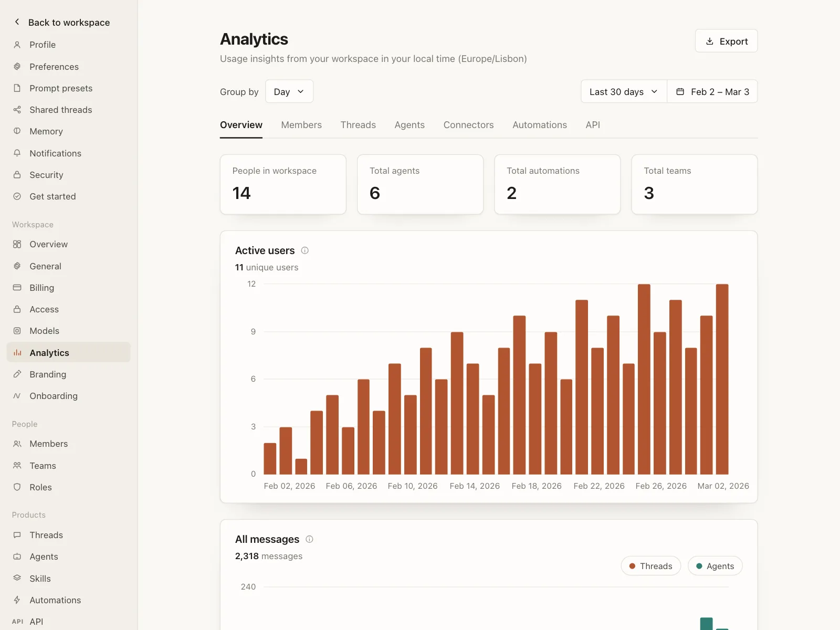Click the Feb 02, 2026 bar in Active users
This screenshot has height=630, width=840.
tap(270, 459)
